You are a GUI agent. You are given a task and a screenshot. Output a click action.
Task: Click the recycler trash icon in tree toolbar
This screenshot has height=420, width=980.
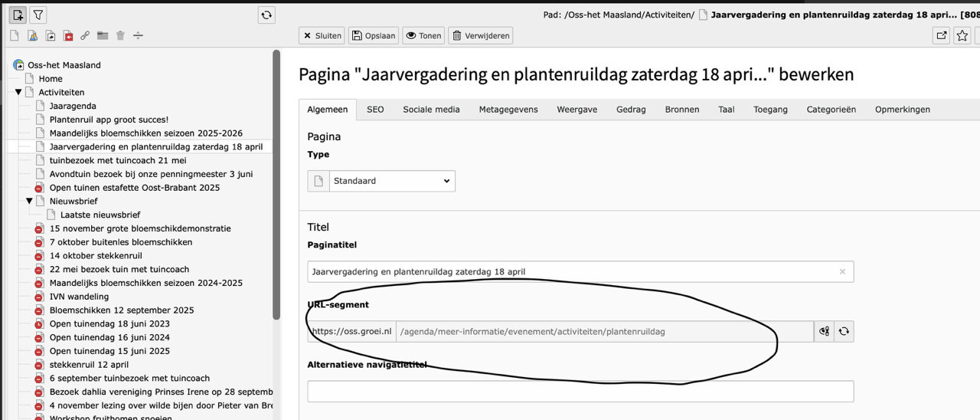point(120,36)
